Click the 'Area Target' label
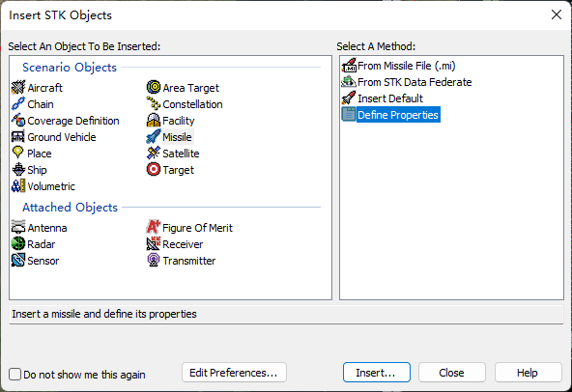 [x=190, y=88]
